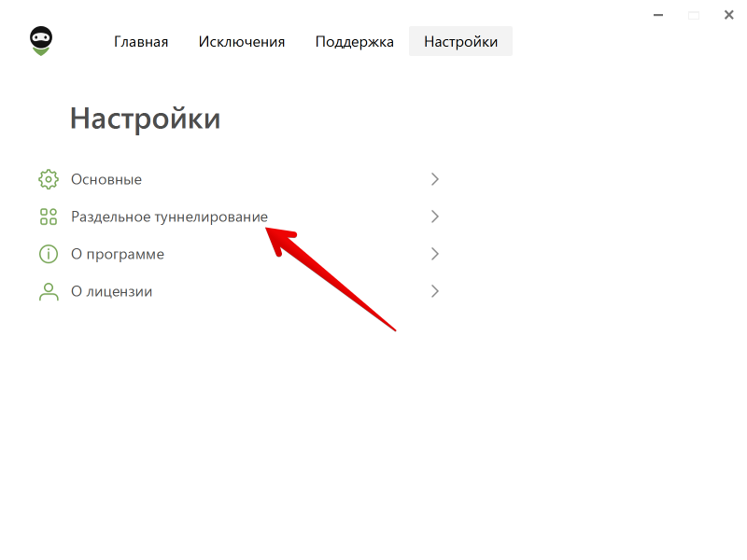Click the disabled maximize window button
Screen dimensions: 747x560
click(x=694, y=15)
